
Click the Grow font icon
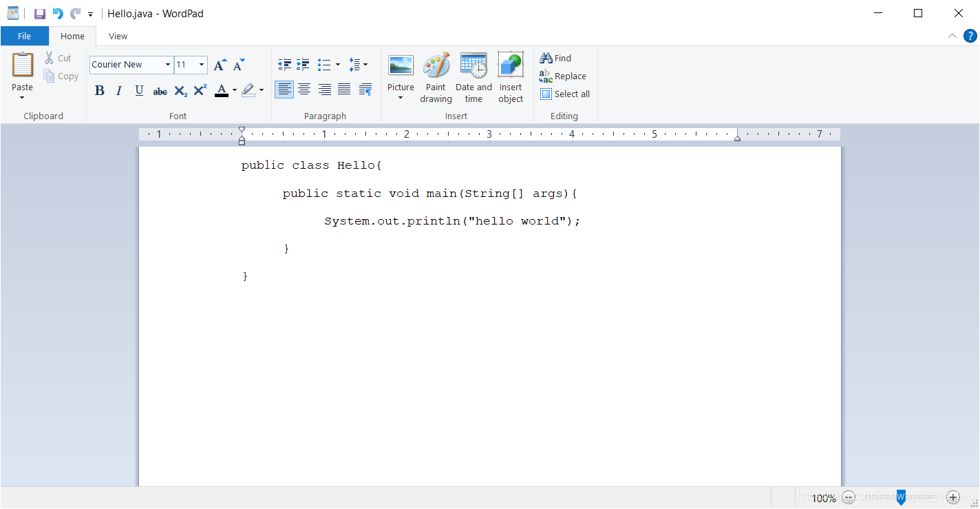pyautogui.click(x=220, y=65)
